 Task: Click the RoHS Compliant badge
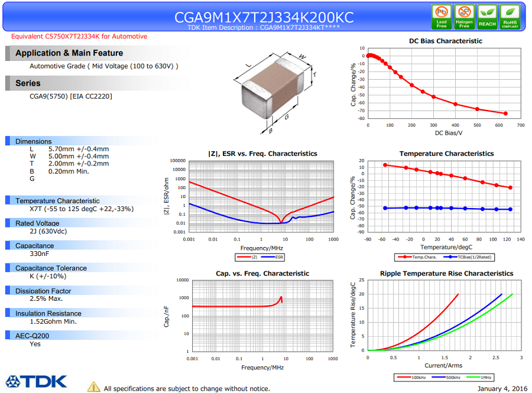pos(510,16)
